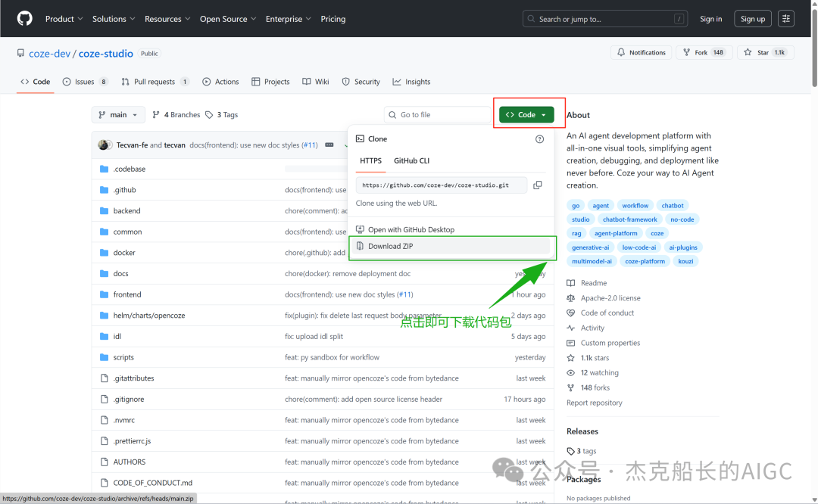Click the commit author avatar
The image size is (818, 504).
pyautogui.click(x=104, y=145)
